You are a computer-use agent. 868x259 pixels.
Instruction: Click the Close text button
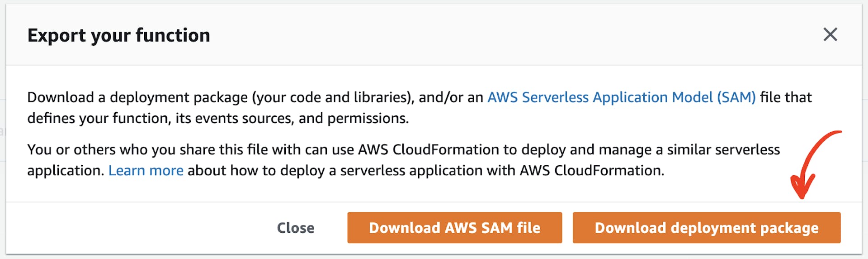coord(295,228)
